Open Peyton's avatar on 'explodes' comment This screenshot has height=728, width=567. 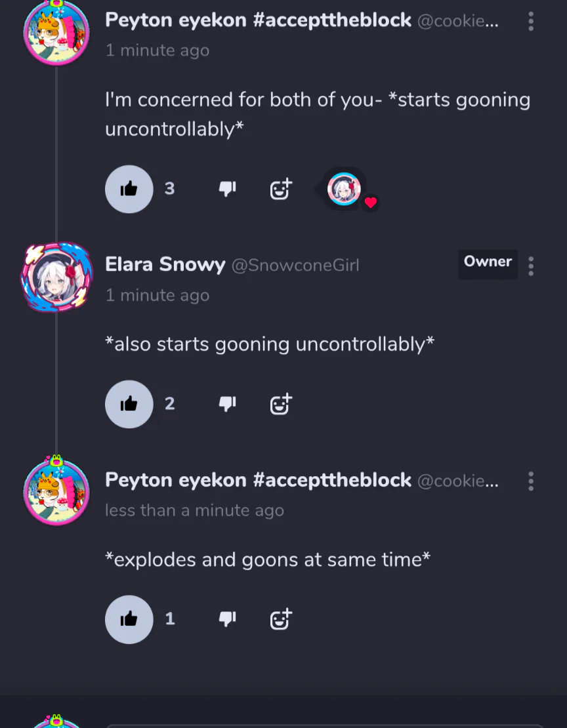coord(56,492)
